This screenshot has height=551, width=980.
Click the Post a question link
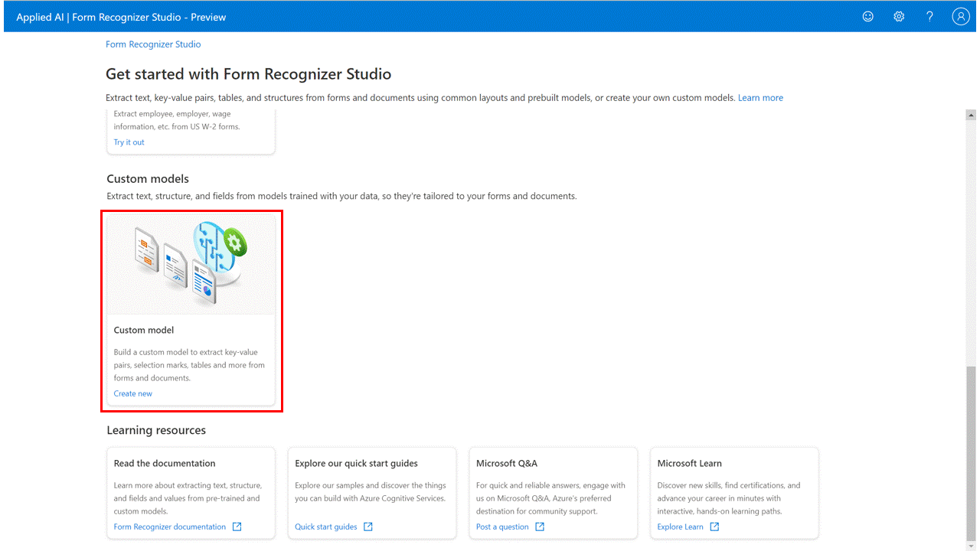(502, 527)
